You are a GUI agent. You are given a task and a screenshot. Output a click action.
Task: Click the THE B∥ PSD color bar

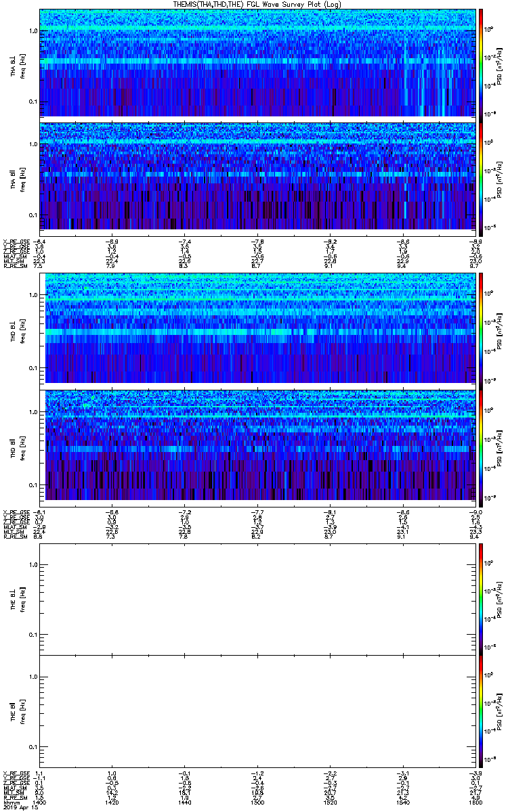click(481, 710)
